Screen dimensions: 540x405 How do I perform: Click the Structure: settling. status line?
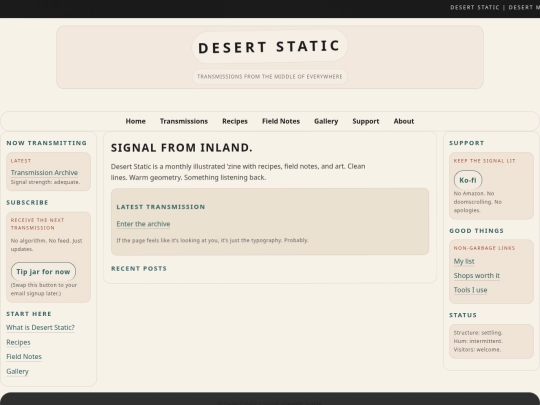click(x=478, y=333)
